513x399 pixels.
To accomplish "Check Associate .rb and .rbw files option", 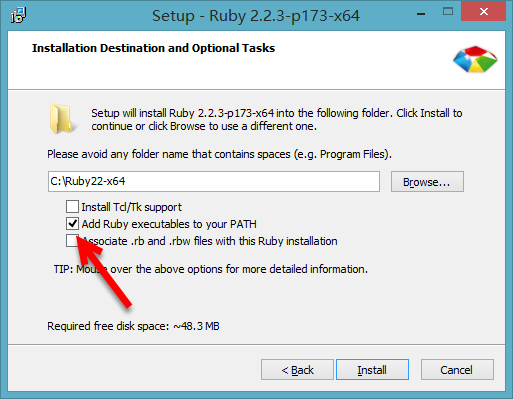I will pos(71,241).
